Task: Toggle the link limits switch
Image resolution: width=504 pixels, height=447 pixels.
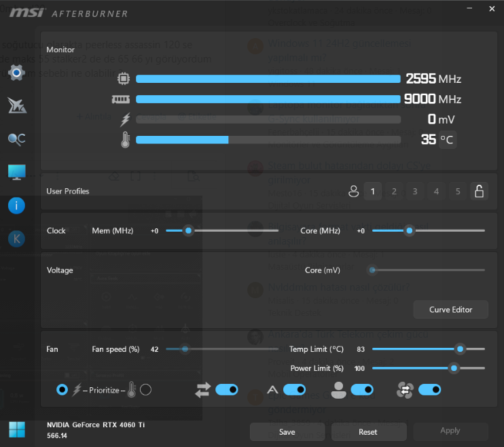Action: tap(227, 390)
